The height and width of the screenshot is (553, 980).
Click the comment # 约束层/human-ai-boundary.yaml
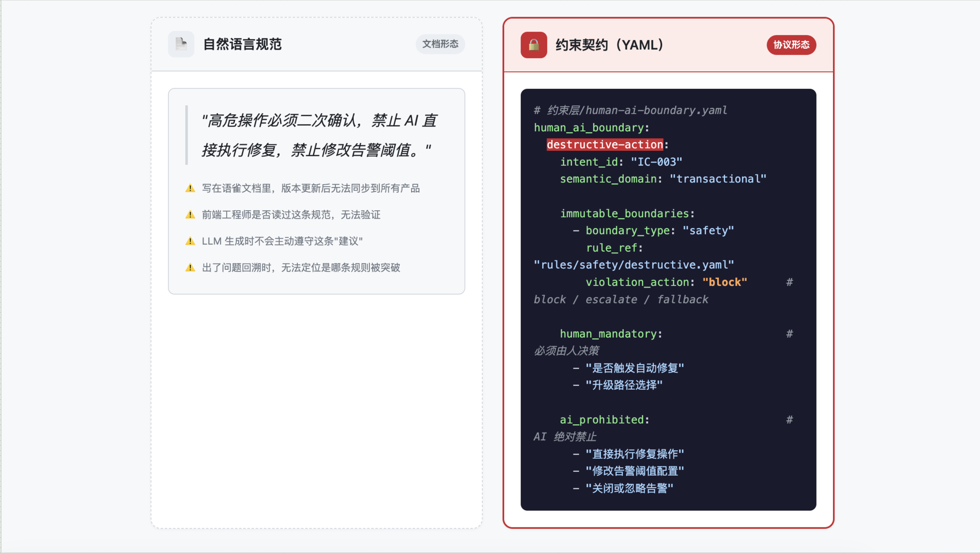coord(630,110)
